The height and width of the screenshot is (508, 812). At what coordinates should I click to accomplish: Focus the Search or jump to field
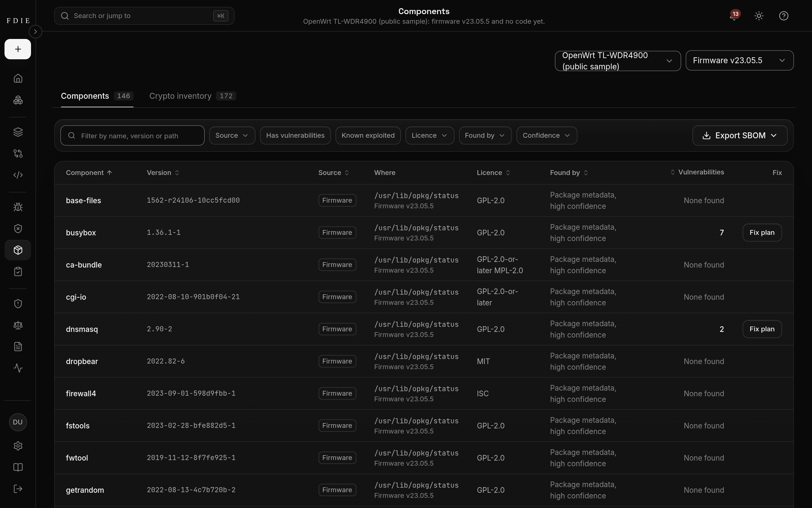tap(144, 16)
